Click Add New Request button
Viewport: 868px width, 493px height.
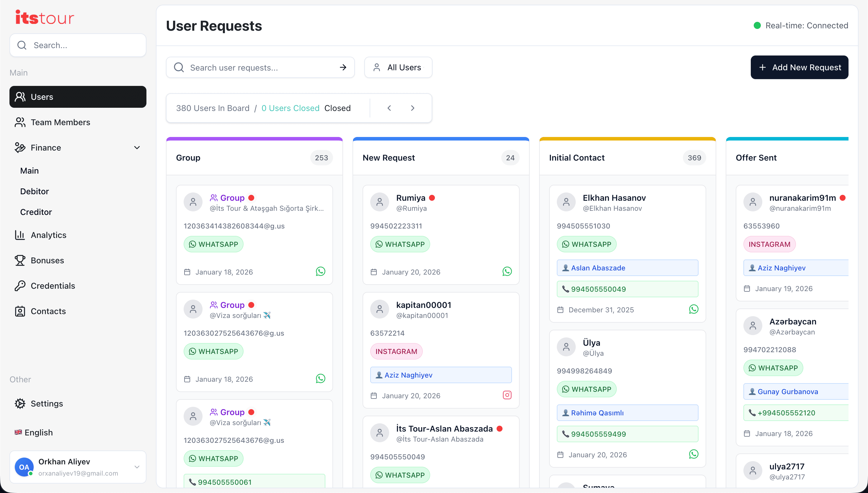tap(799, 67)
